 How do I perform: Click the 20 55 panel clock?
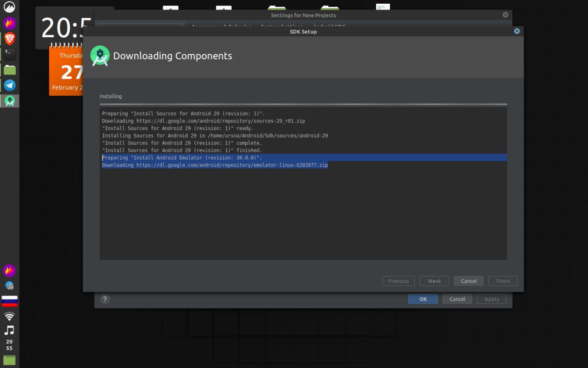pos(9,345)
